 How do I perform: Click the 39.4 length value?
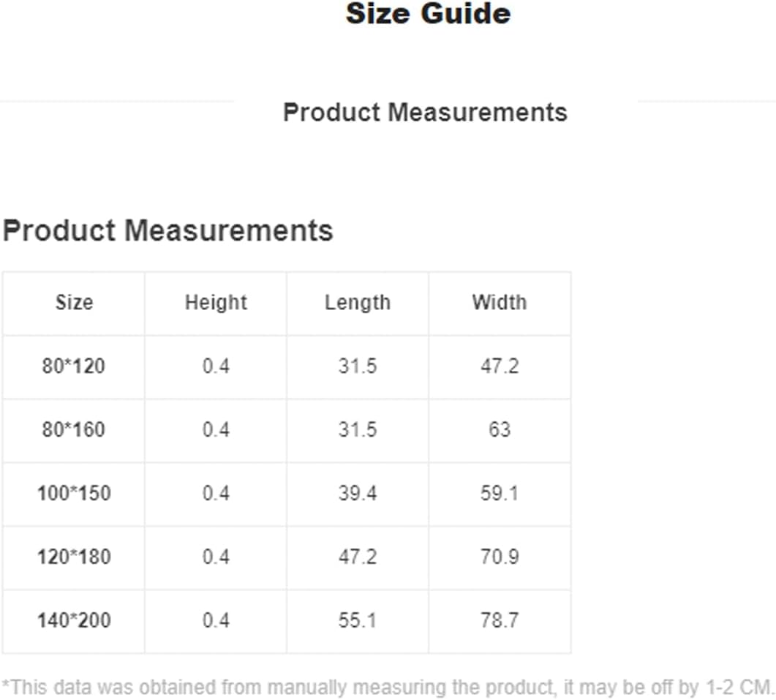pyautogui.click(x=358, y=493)
